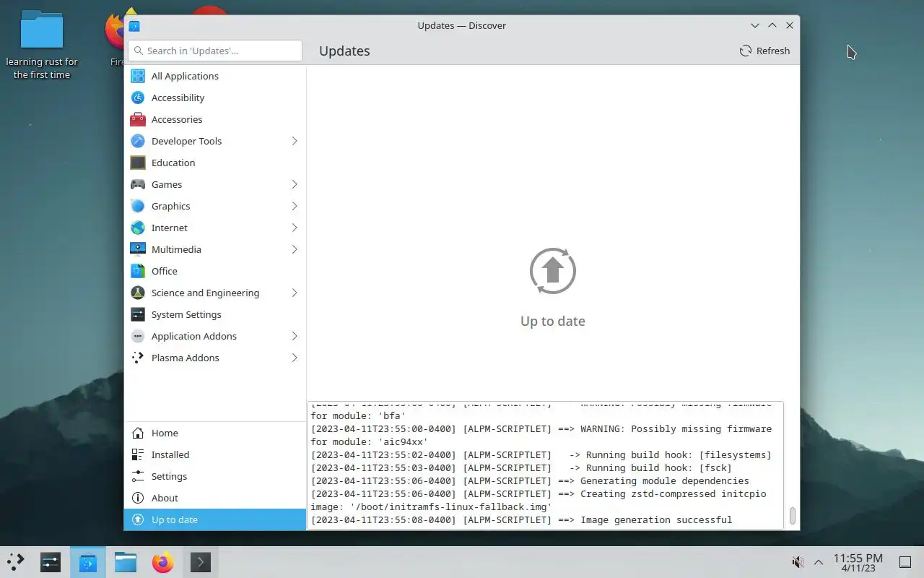Select the Multimedia monitor icon
Image resolution: width=924 pixels, height=578 pixels.
(137, 249)
